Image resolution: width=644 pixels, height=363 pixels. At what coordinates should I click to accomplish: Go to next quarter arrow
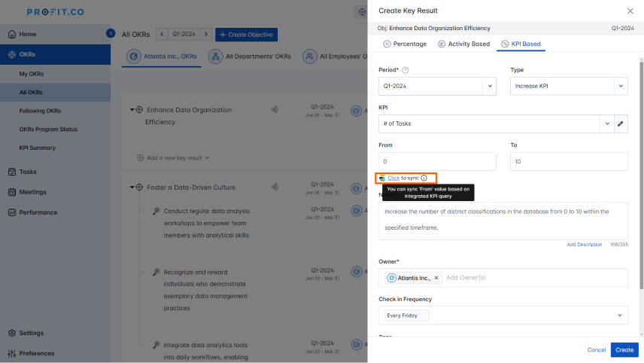coord(206,34)
